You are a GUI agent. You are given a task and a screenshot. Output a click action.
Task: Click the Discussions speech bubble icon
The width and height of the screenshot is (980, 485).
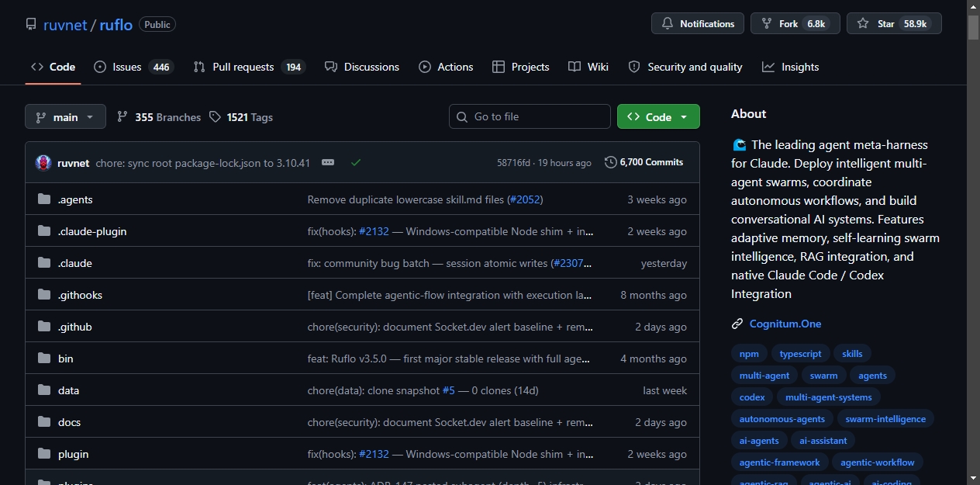pos(331,67)
